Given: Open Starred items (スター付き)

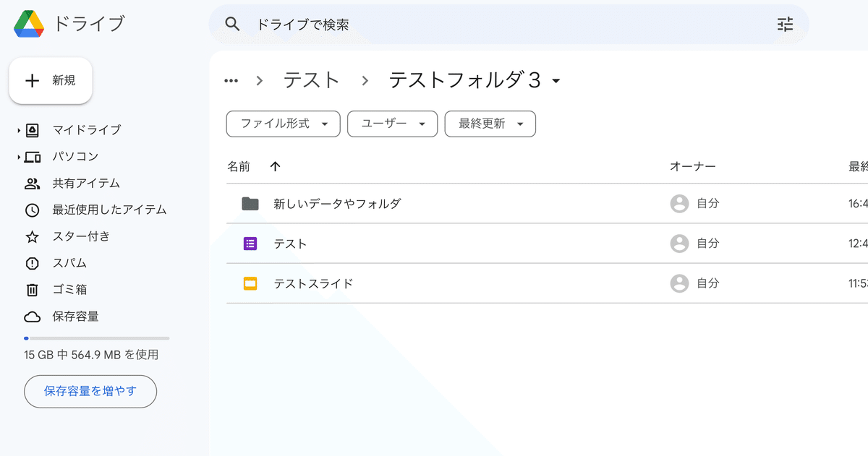Looking at the screenshot, I should click(81, 236).
